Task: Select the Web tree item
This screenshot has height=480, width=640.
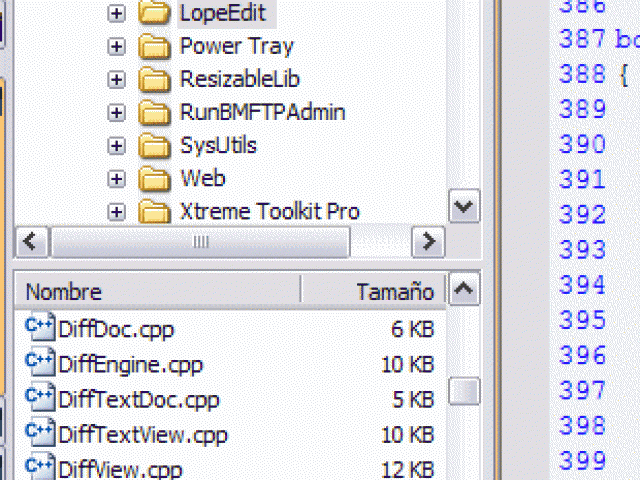Action: (x=202, y=178)
